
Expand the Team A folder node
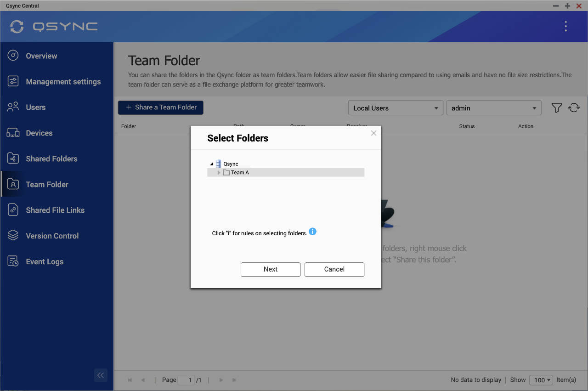pos(219,173)
